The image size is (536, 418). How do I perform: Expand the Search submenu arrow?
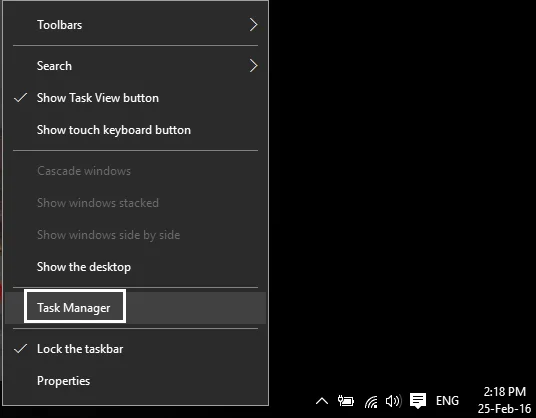[253, 66]
